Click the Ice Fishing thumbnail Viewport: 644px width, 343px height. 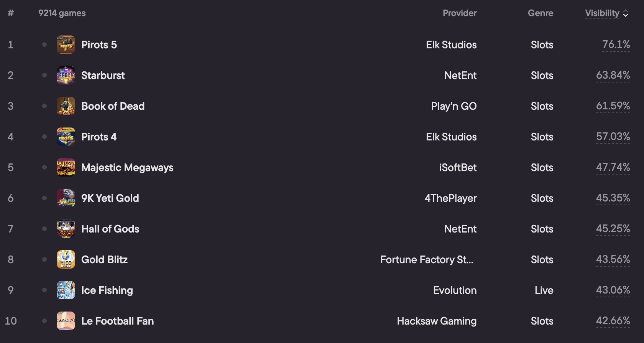click(x=66, y=290)
